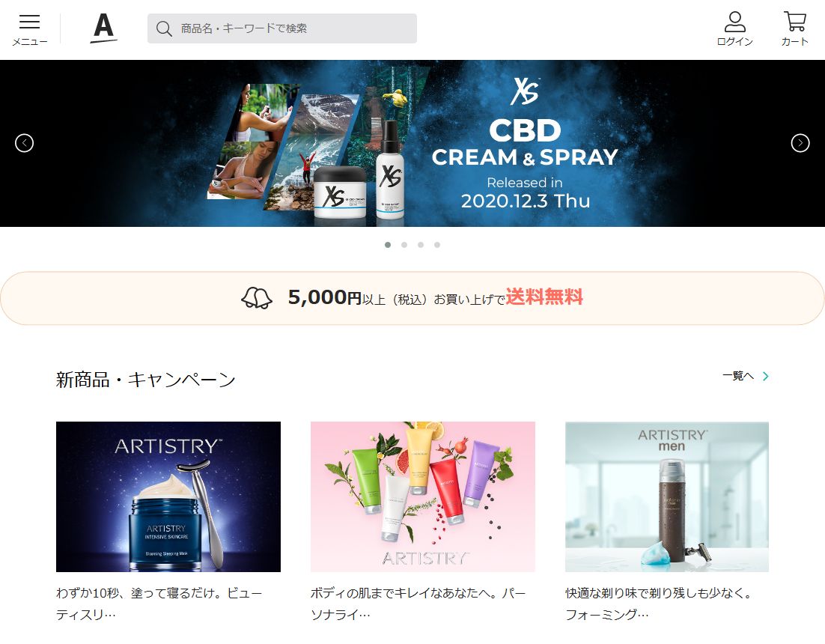
Task: Click the magnifier search icon
Action: [x=164, y=28]
